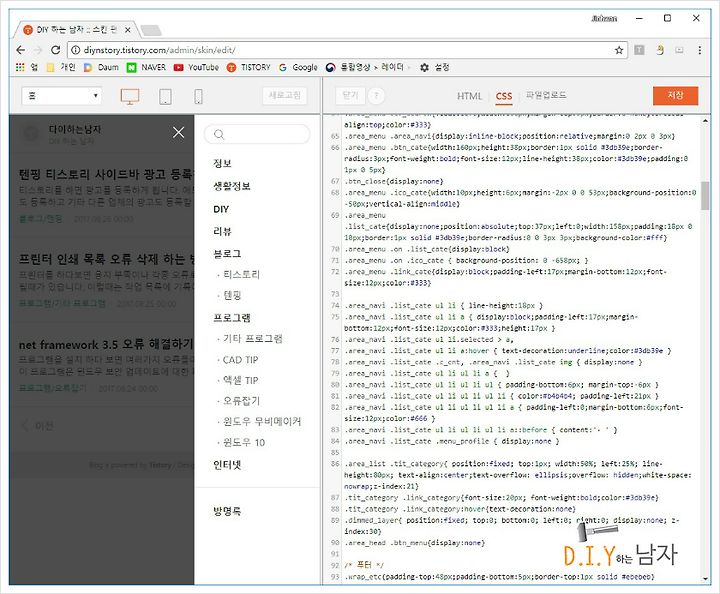The image size is (720, 594).
Task: Open the 오류잡기 subcategory
Action: pyautogui.click(x=241, y=401)
